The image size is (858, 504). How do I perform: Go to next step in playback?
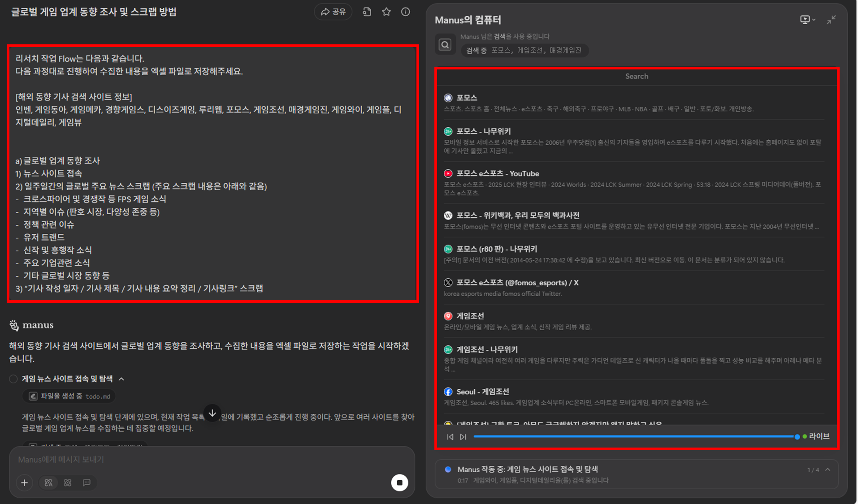(463, 437)
